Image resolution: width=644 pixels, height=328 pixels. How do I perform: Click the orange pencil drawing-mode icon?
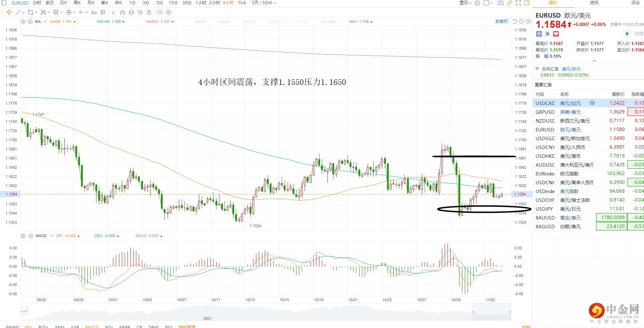(509, 3)
